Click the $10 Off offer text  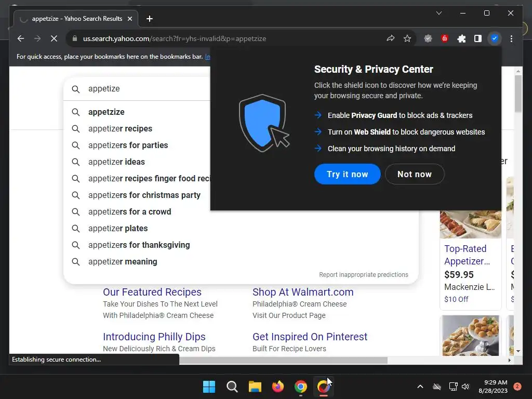[x=456, y=299]
